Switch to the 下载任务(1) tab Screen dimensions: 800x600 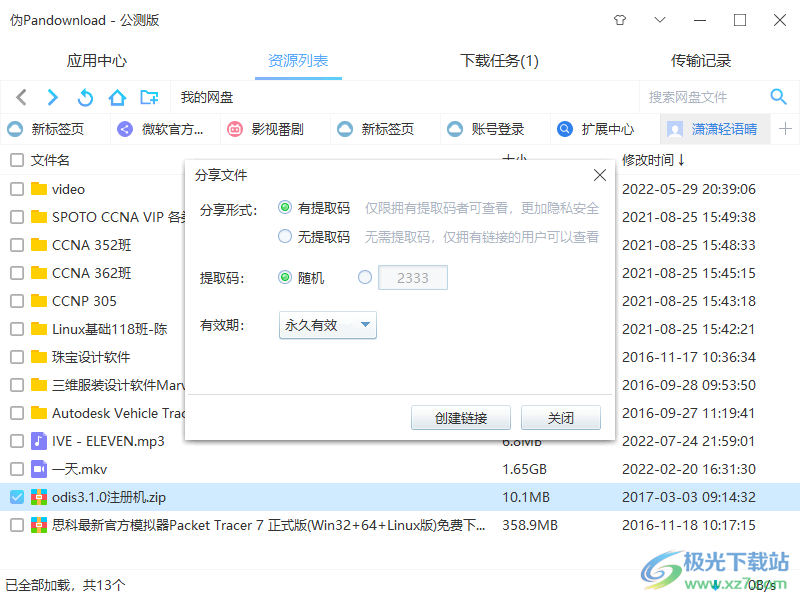499,60
